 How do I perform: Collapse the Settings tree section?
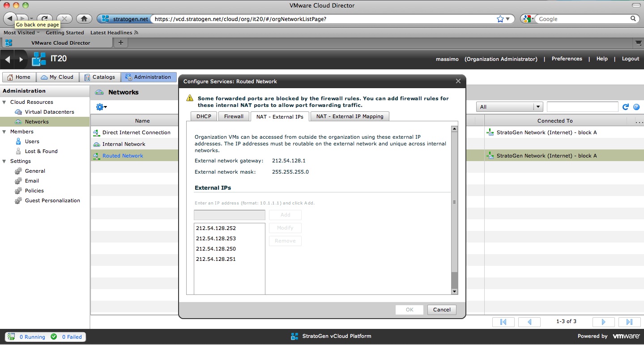click(4, 161)
